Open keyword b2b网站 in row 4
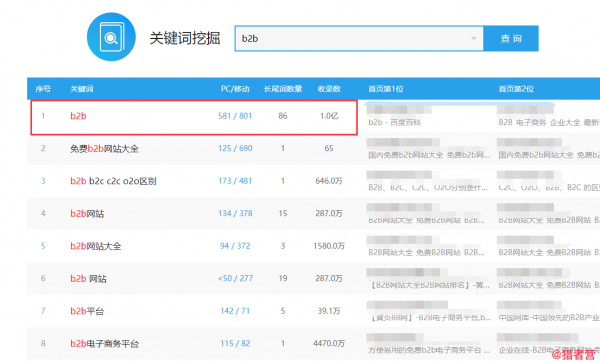This screenshot has height=363, width=600. [x=87, y=213]
